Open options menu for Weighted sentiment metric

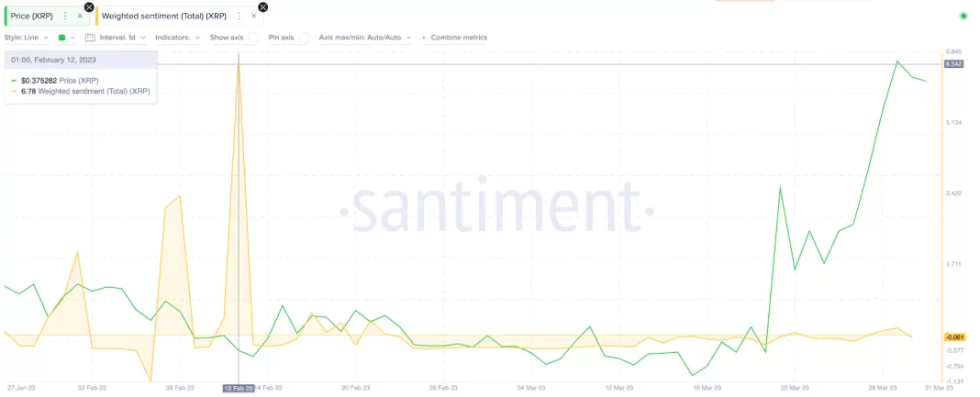(x=239, y=16)
